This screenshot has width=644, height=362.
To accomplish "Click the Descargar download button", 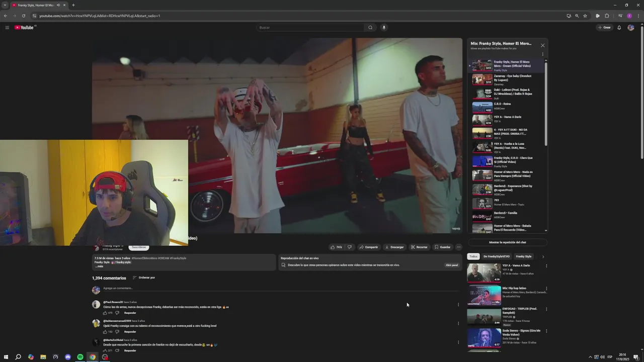I will tap(394, 247).
